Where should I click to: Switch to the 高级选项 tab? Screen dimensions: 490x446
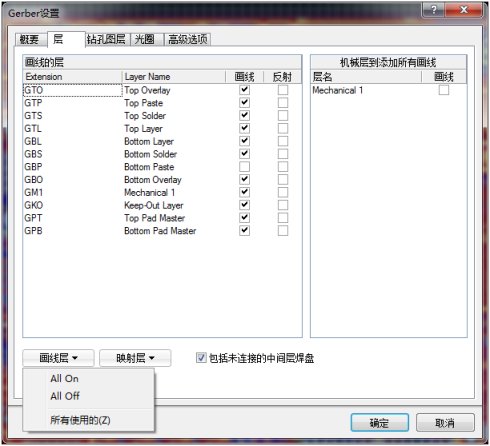(x=188, y=39)
